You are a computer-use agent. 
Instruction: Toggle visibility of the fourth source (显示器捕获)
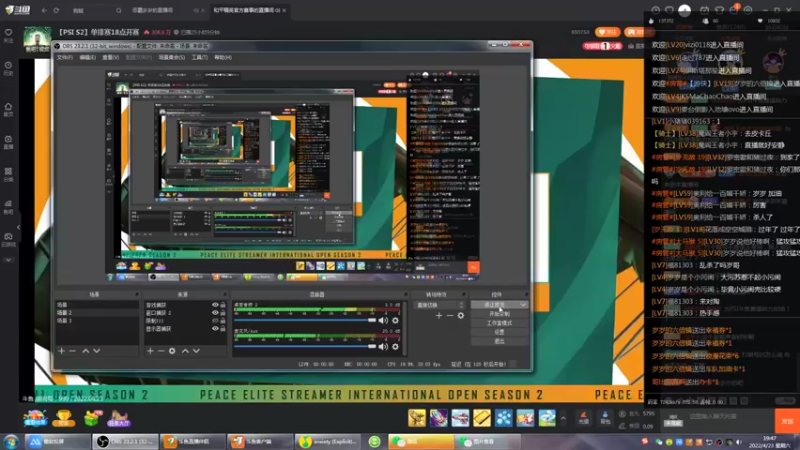coord(215,329)
